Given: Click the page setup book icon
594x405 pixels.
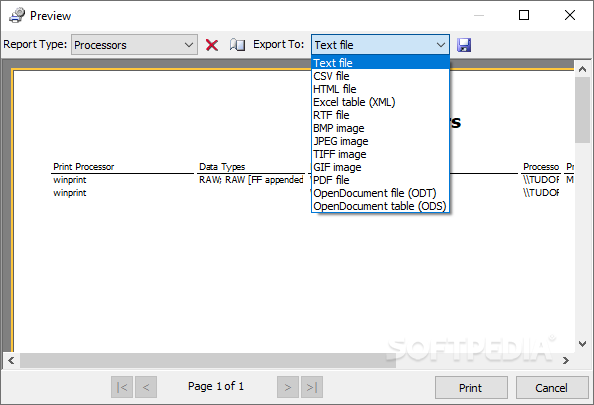Looking at the screenshot, I should [238, 45].
